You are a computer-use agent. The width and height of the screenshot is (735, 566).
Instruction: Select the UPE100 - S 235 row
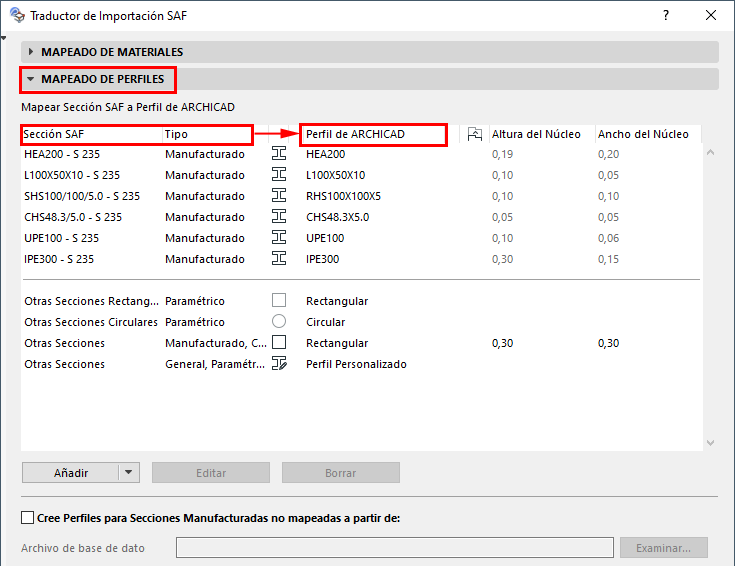point(362,238)
